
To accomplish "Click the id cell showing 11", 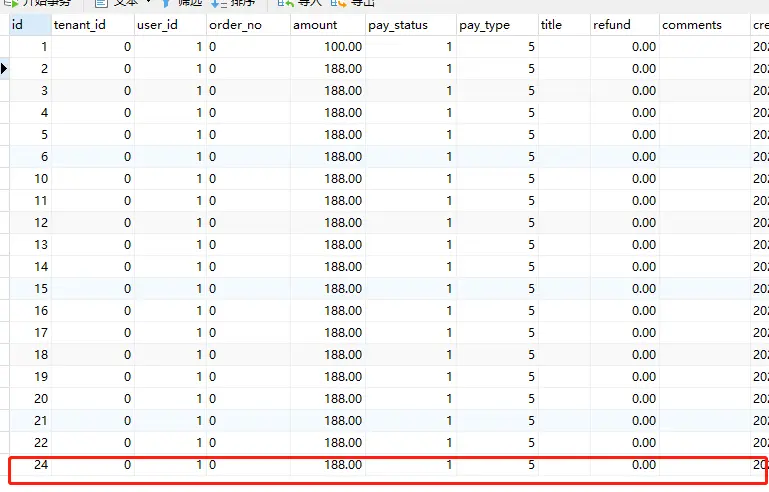I will pyautogui.click(x=30, y=201).
